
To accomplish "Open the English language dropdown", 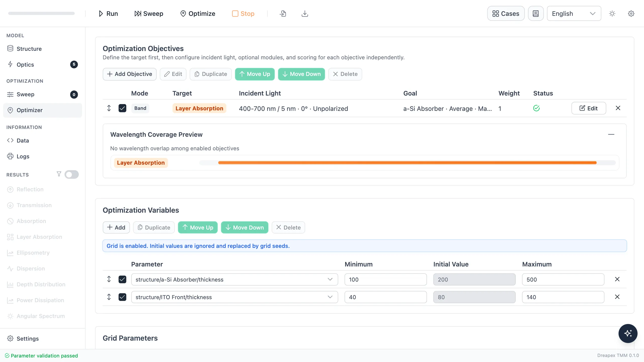I will [574, 14].
